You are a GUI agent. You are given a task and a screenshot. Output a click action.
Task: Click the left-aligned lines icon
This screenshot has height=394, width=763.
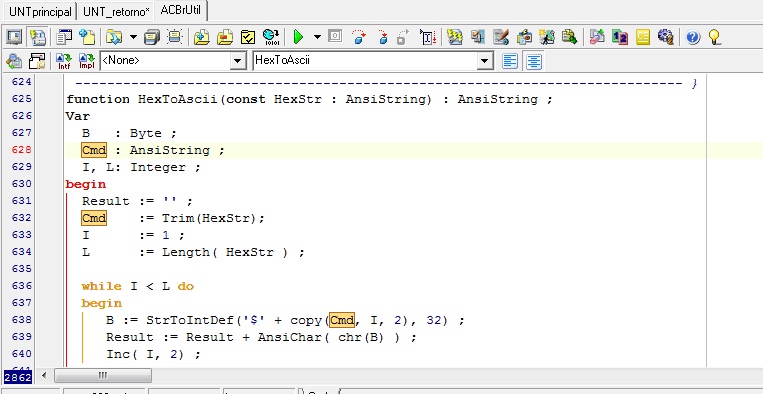coord(509,61)
